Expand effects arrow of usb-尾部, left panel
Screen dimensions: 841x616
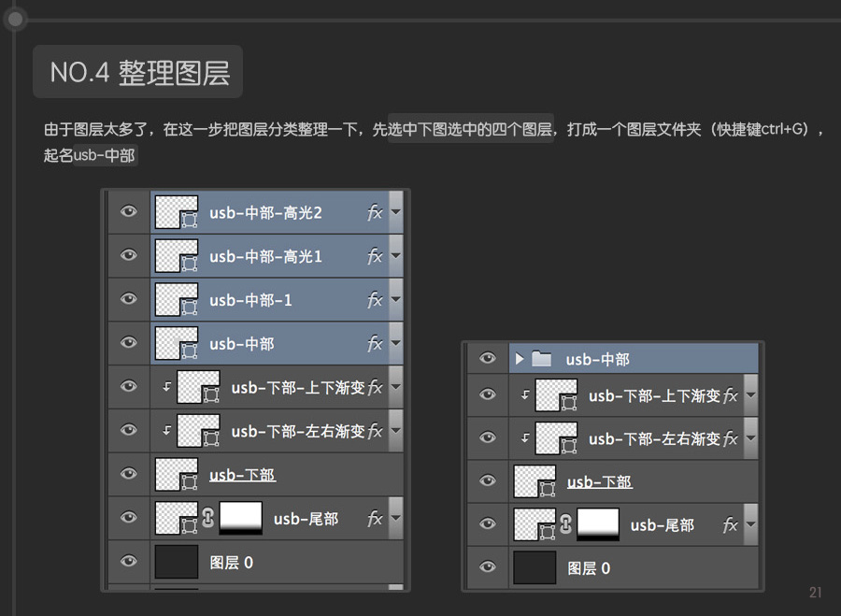tap(396, 518)
